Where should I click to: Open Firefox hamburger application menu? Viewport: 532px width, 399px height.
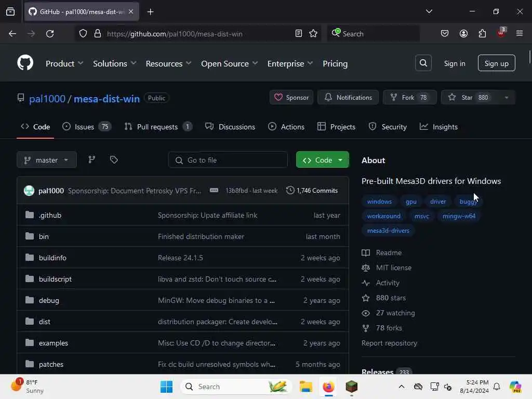[x=520, y=33]
